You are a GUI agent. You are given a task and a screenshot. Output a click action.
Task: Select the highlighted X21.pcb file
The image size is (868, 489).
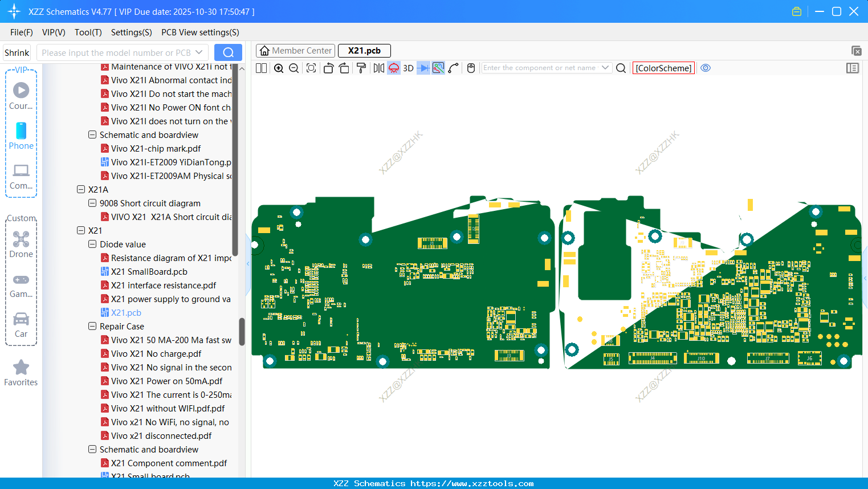coord(126,313)
